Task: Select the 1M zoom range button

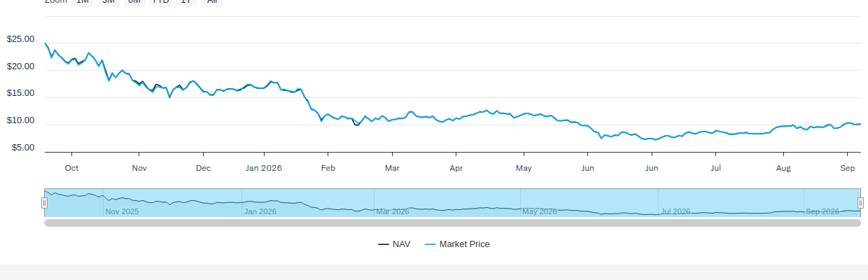Action: click(83, 2)
